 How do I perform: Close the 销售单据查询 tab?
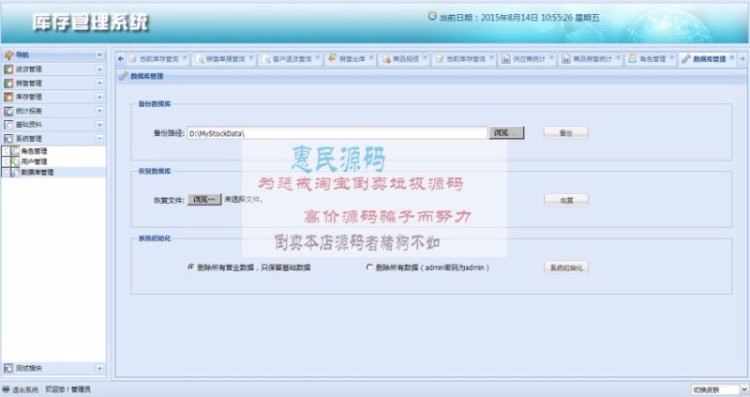251,58
